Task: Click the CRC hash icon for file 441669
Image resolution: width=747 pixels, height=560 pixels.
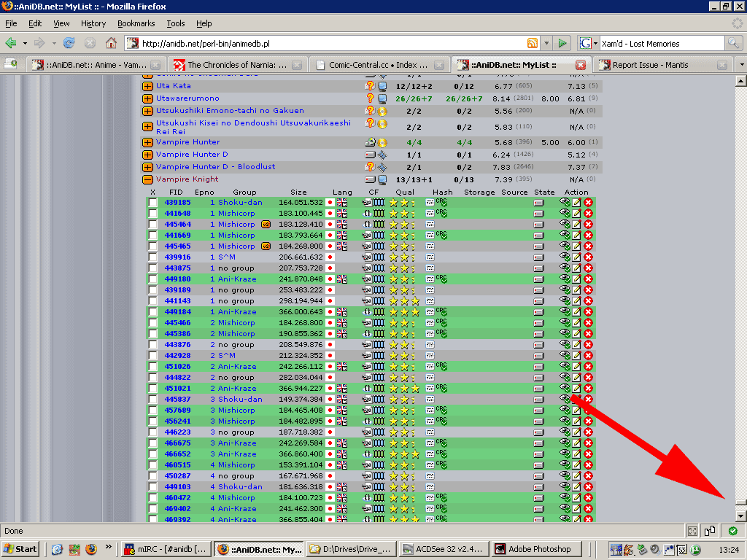Action: click(x=441, y=236)
